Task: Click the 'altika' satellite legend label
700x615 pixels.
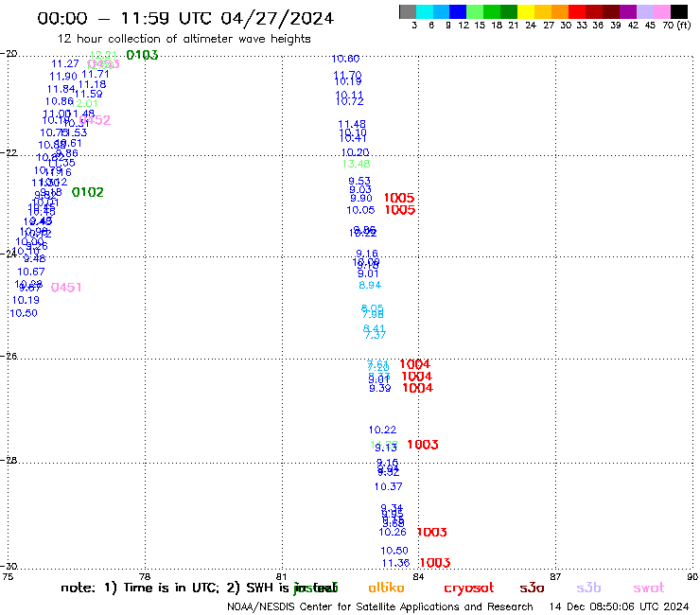Action: [386, 588]
